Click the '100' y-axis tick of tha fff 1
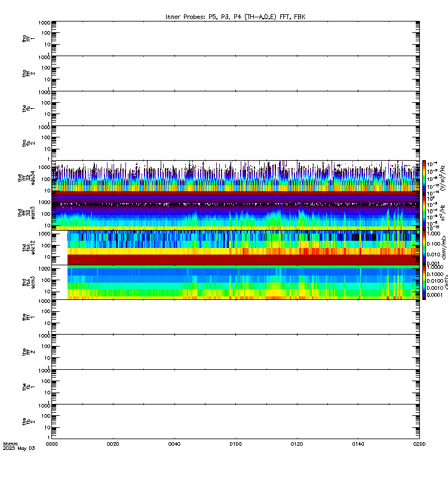 tap(46, 33)
